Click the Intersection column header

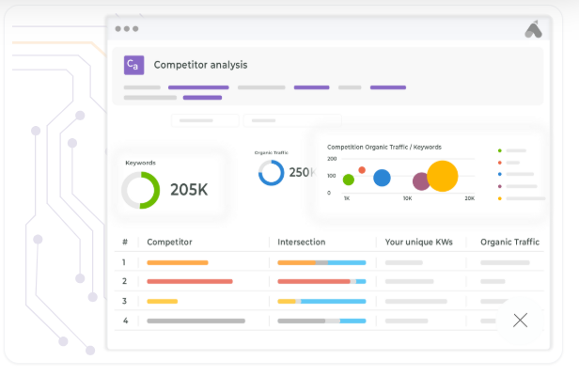coord(302,242)
